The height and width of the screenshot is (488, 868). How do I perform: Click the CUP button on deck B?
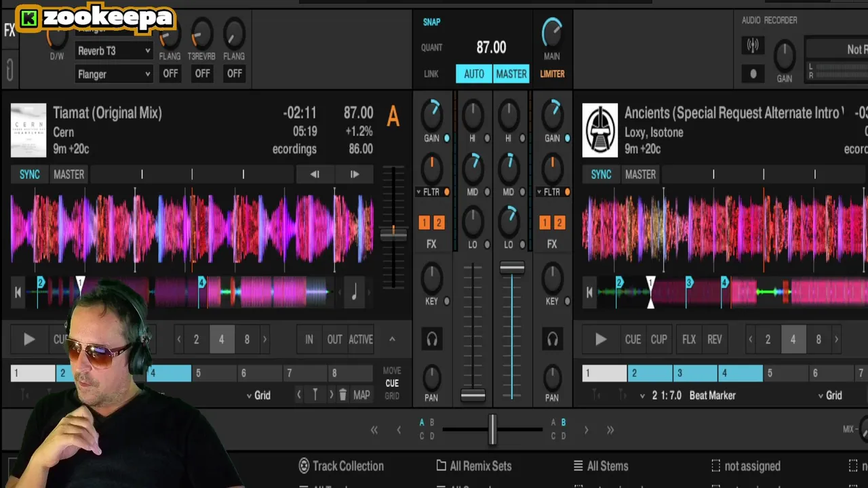pos(658,340)
